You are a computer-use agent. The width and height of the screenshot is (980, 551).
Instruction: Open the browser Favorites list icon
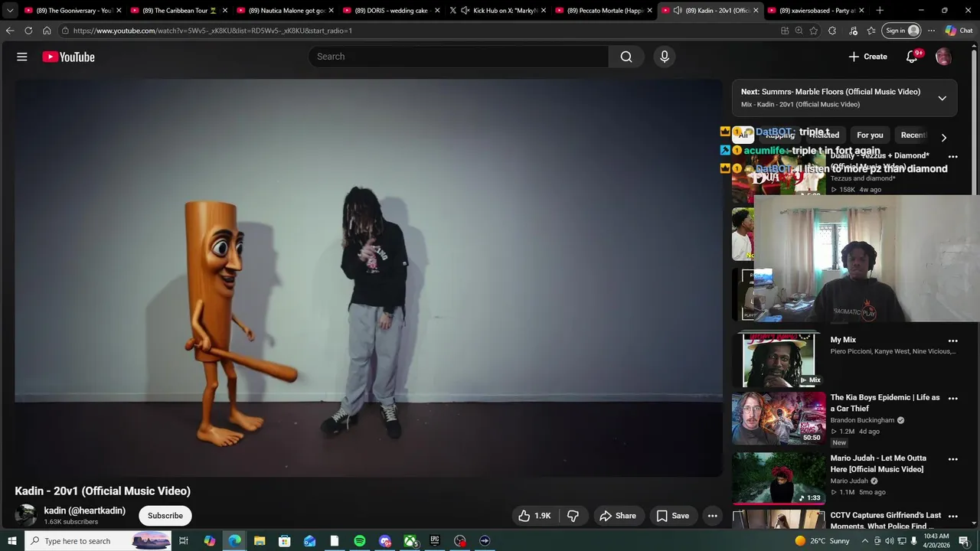pyautogui.click(x=871, y=31)
